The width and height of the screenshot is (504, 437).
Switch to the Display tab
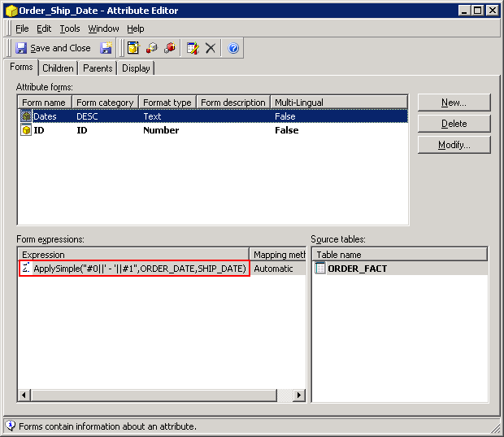coord(136,68)
